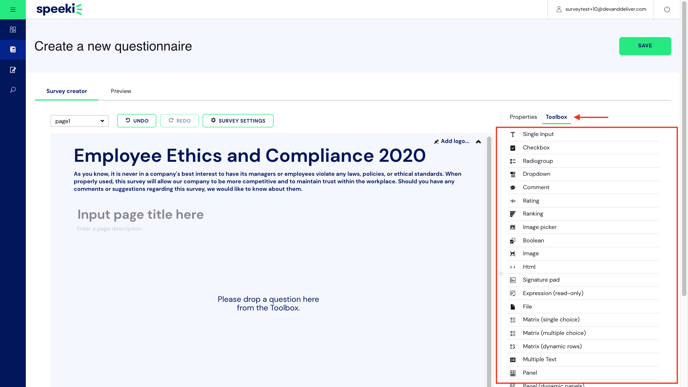Click the Input page title here field
Screen dimensions: 688x387
140,215
